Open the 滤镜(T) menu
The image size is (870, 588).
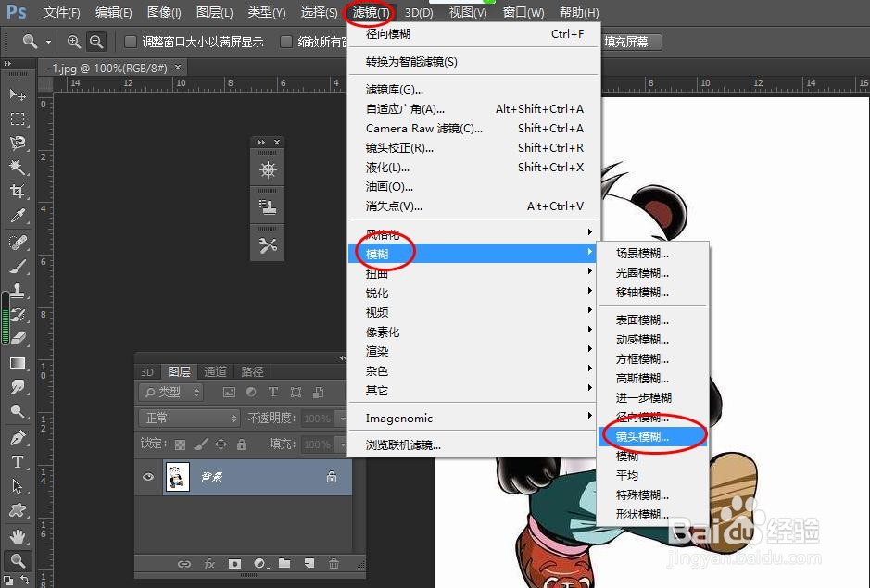[371, 12]
